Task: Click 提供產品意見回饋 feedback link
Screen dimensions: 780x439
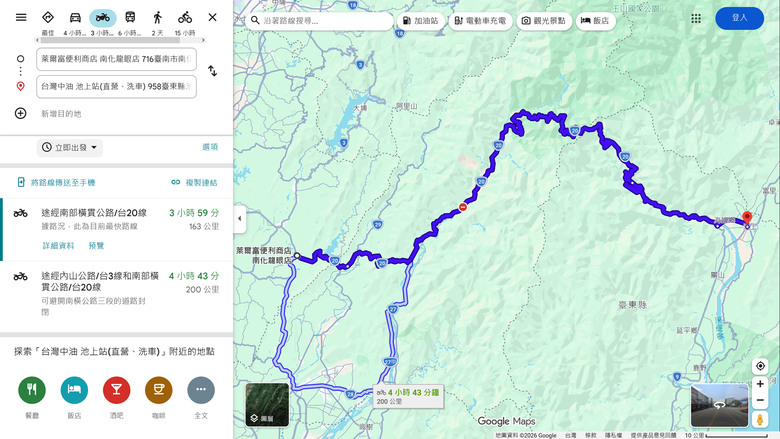Action: [653, 436]
